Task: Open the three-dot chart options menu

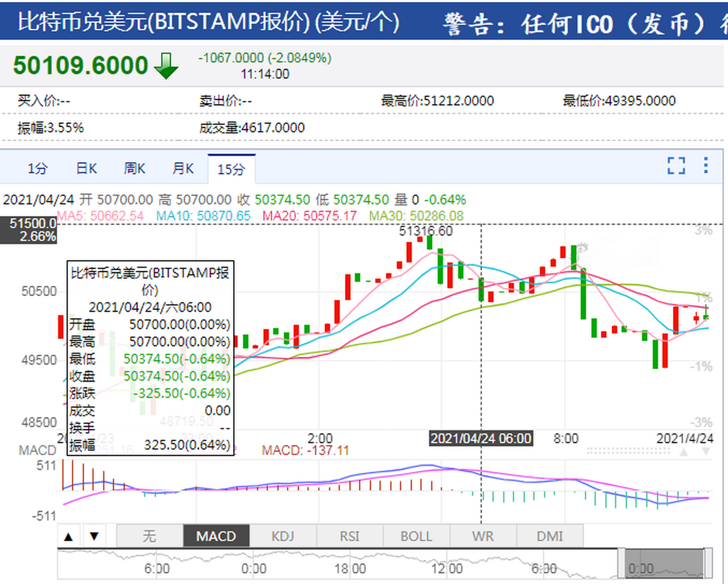Action: coord(706,165)
